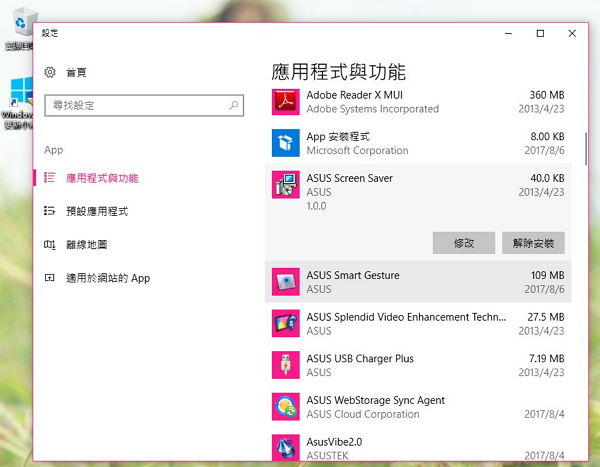Focus the 尋找設定 search field

(144, 105)
